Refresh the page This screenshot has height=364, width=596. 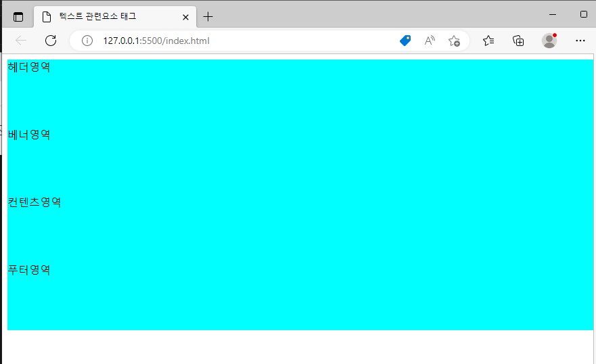pyautogui.click(x=51, y=41)
